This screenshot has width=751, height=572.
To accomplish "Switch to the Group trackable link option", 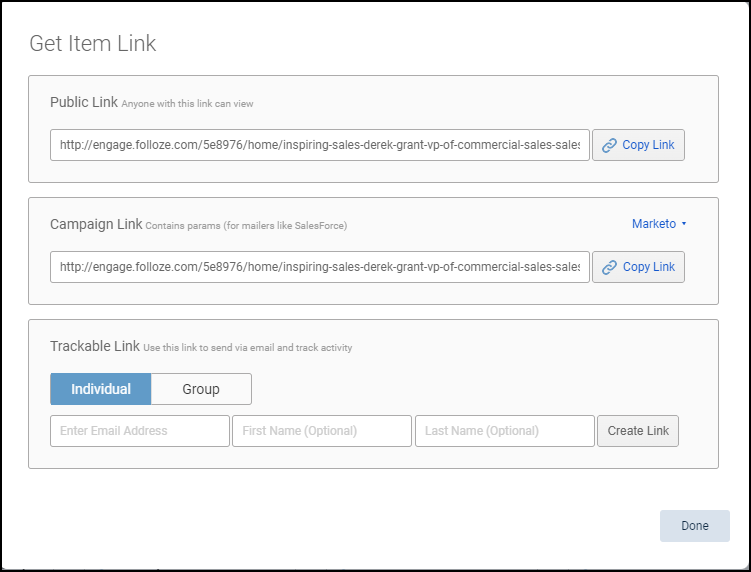I will 201,389.
